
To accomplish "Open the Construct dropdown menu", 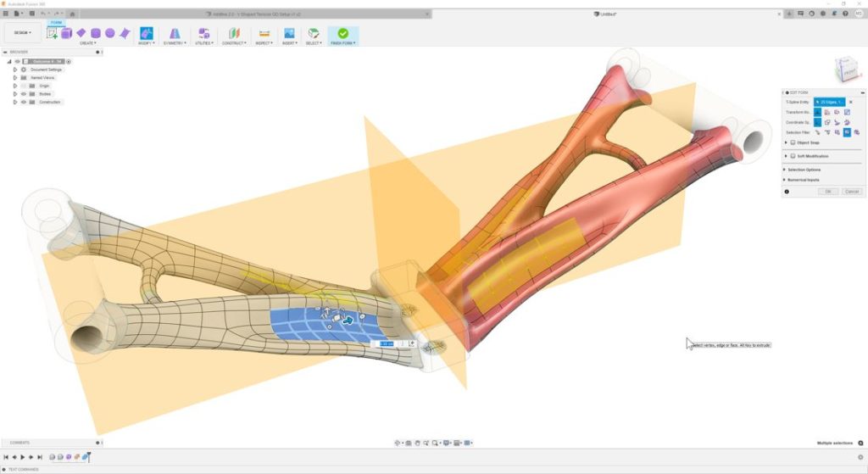I will coord(234,43).
